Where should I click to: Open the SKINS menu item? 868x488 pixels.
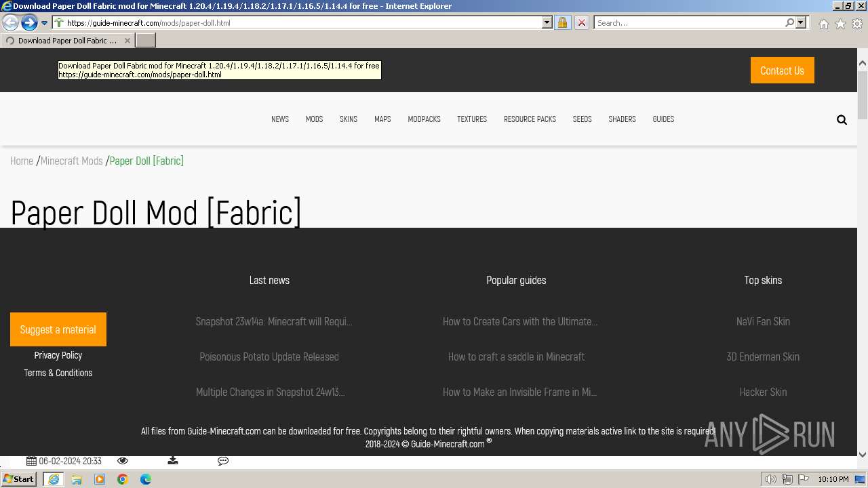pyautogui.click(x=349, y=119)
